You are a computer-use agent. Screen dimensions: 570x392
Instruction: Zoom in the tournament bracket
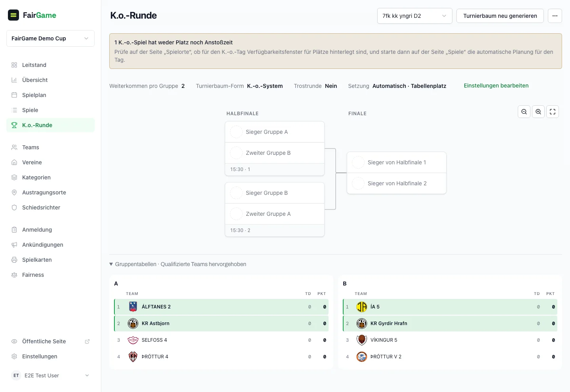click(538, 112)
